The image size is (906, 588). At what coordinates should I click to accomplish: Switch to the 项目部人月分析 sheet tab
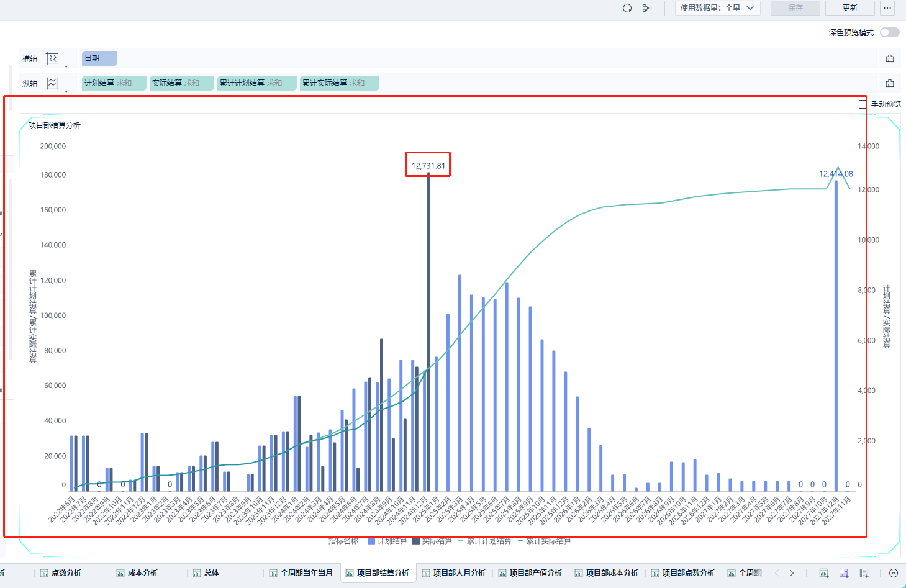[454, 573]
